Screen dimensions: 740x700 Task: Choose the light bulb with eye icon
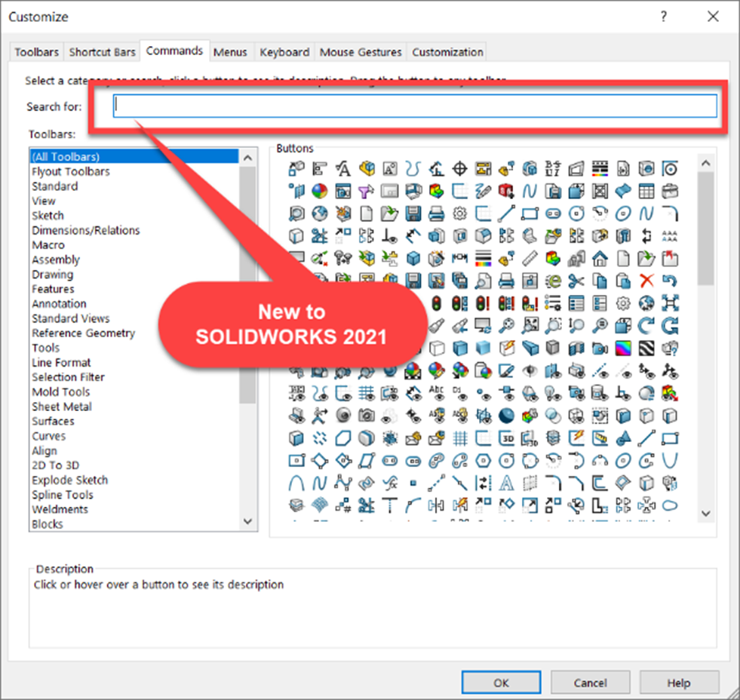553,393
